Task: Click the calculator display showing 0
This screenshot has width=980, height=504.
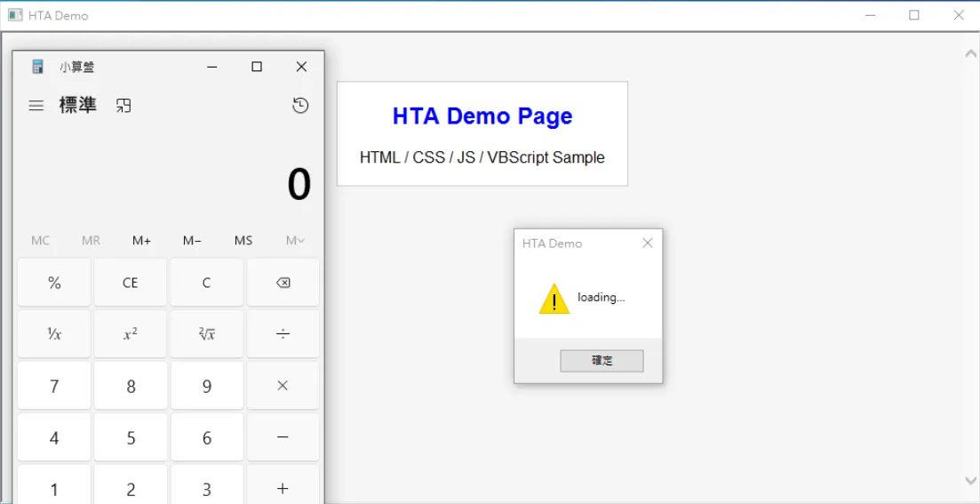Action: point(299,185)
